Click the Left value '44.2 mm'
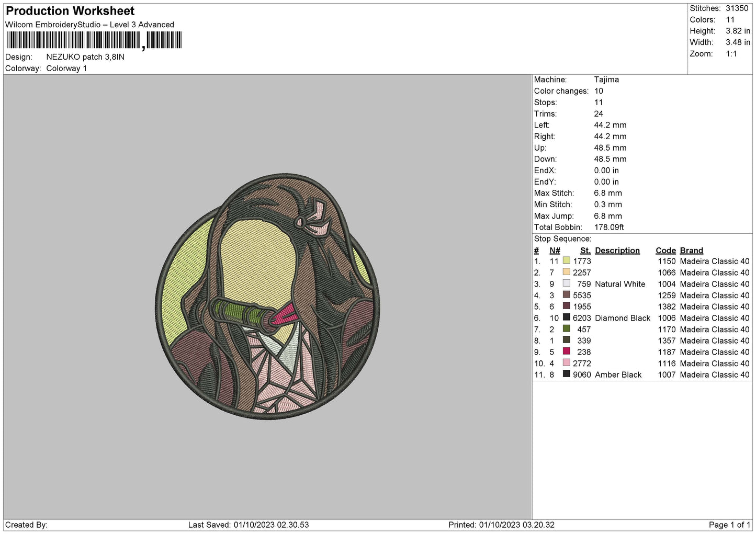756x534 pixels. [x=610, y=125]
